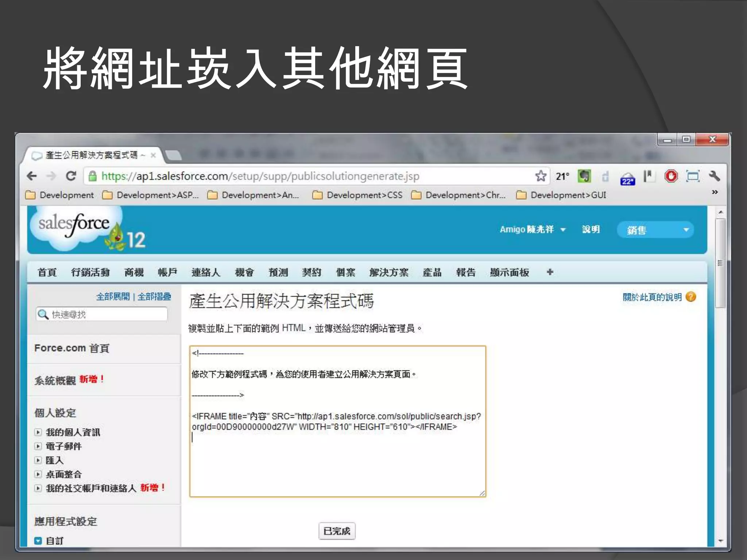Open the 帳戶 tab

tap(167, 272)
